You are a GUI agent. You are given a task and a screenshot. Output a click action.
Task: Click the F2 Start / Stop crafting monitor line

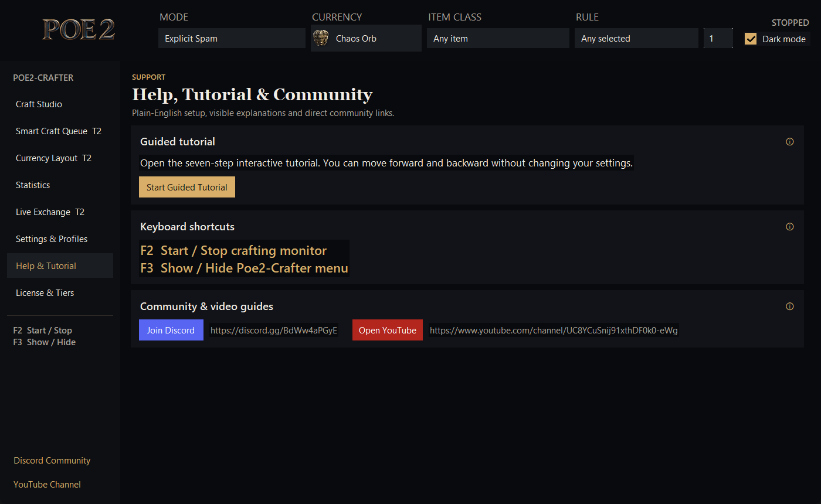[x=233, y=250]
